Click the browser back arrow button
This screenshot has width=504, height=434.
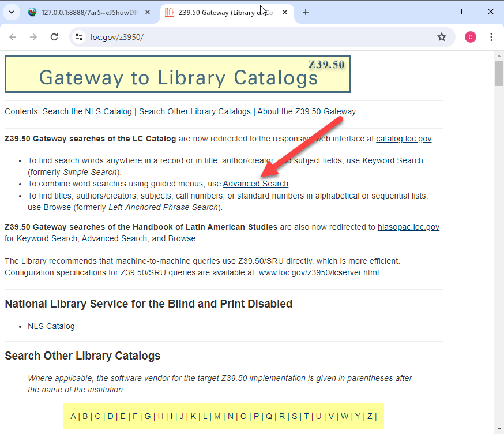pyautogui.click(x=13, y=37)
